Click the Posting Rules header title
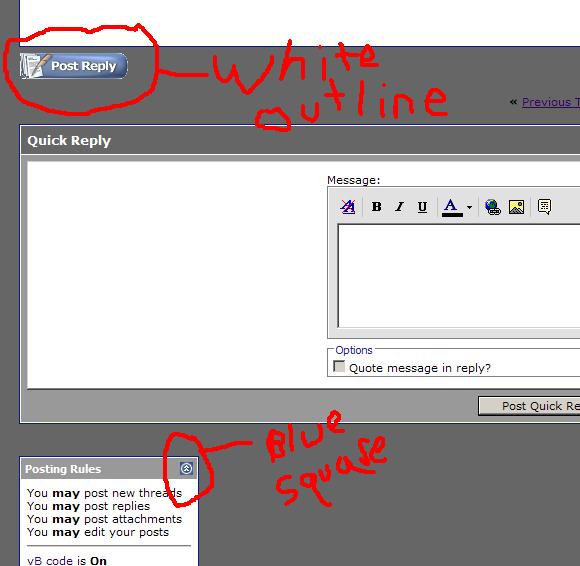This screenshot has height=566, width=580. [63, 469]
